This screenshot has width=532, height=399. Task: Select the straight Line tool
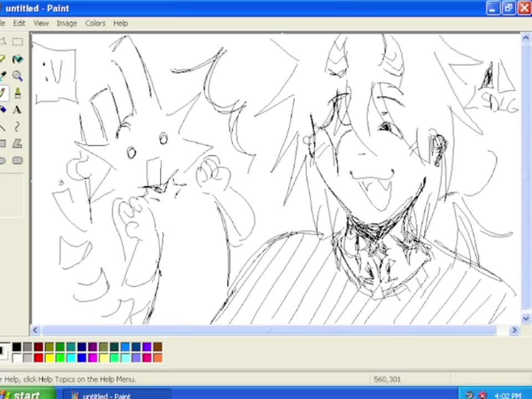2,126
